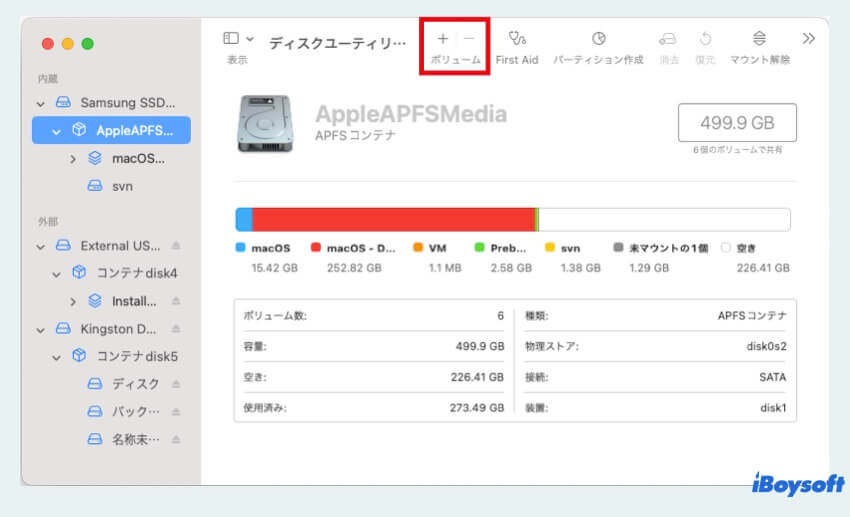The height and width of the screenshot is (517, 850).
Task: Click the AppleAPFSMedia title text
Action: point(411,114)
